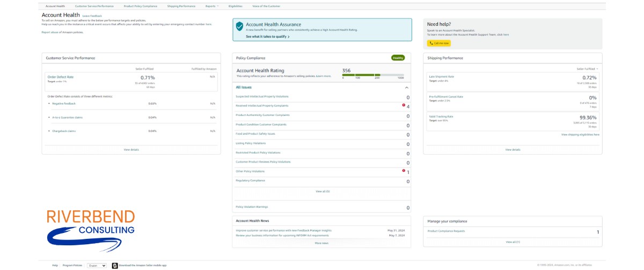Click the green Healthy status badge
The height and width of the screenshot is (270, 644).
coord(398,57)
